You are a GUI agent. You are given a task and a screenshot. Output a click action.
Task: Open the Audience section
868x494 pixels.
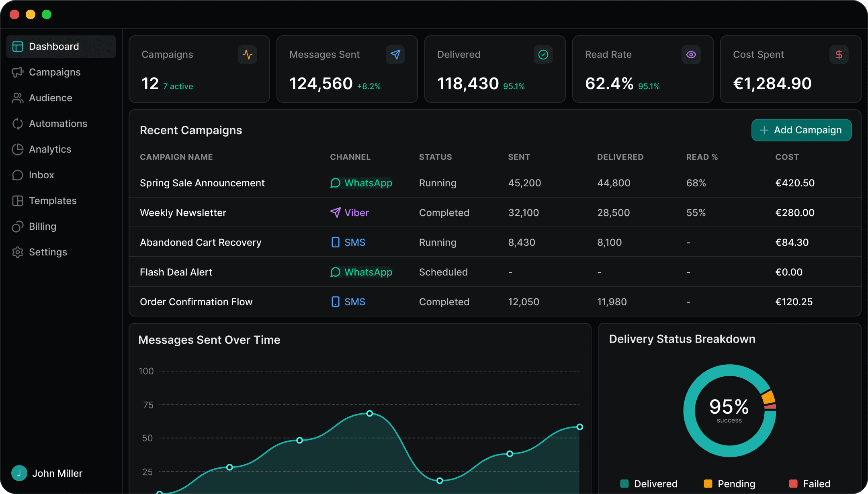pyautogui.click(x=61, y=98)
